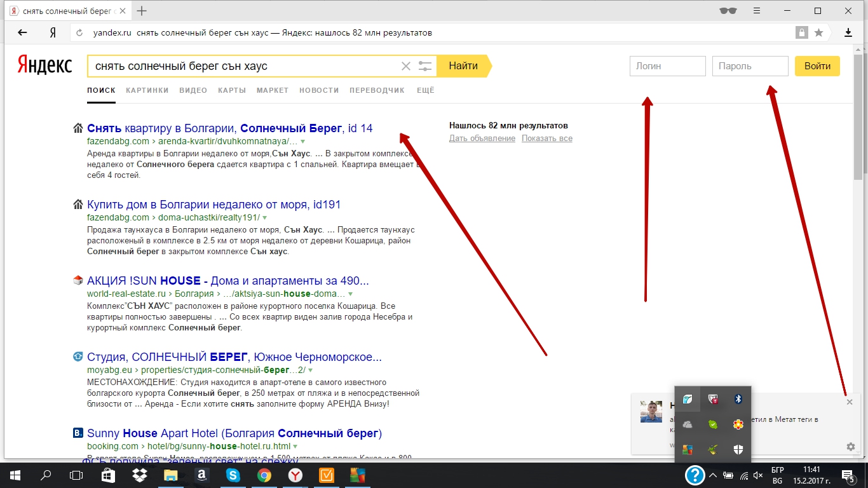This screenshot has height=488, width=868.
Task: Switch to the Новости tab
Action: pos(319,90)
